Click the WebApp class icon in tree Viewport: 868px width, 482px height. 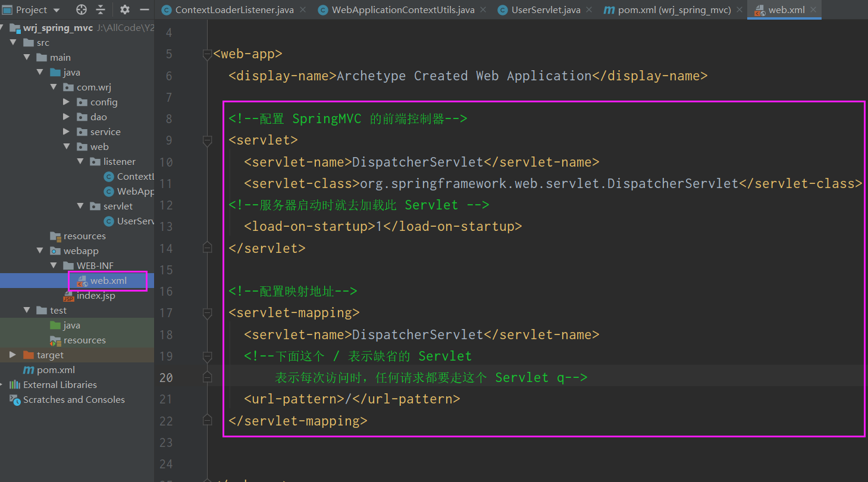click(x=108, y=192)
